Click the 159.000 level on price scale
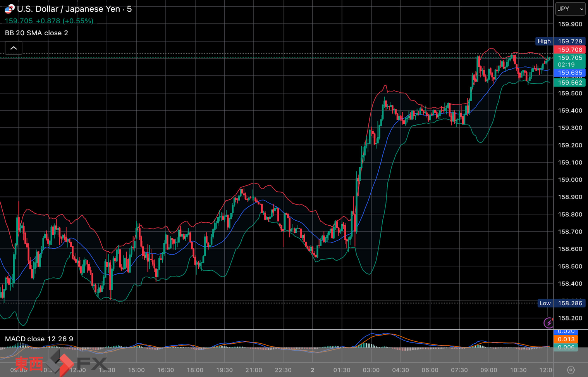This screenshot has width=588, height=377. pos(570,180)
